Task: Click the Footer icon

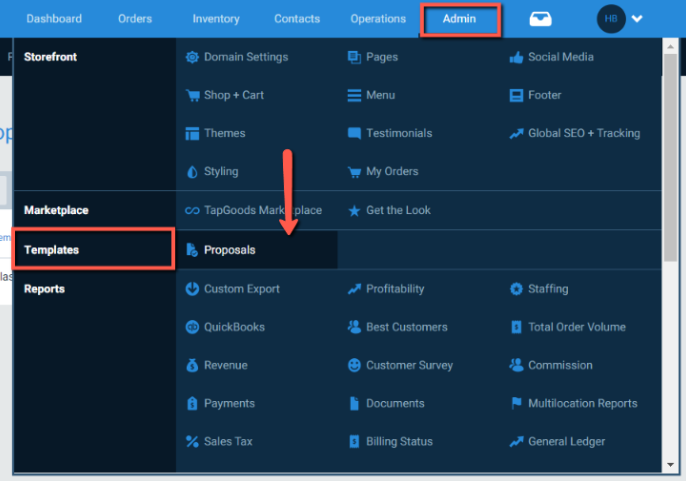Action: coord(516,95)
